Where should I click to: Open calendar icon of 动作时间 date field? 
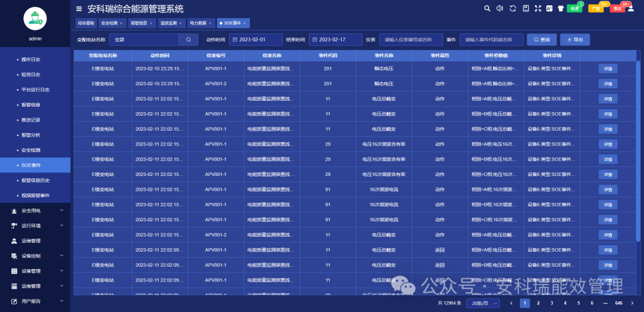pos(235,39)
